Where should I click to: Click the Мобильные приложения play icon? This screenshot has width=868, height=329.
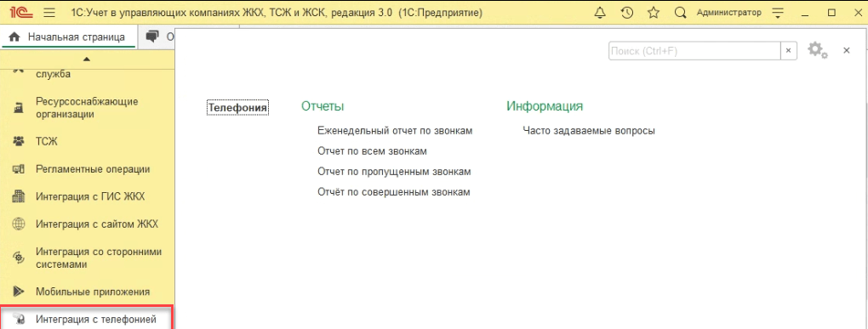coord(19,292)
